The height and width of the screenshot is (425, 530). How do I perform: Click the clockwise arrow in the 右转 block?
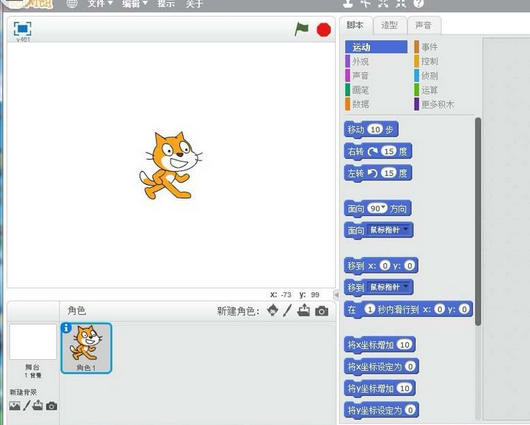point(372,152)
